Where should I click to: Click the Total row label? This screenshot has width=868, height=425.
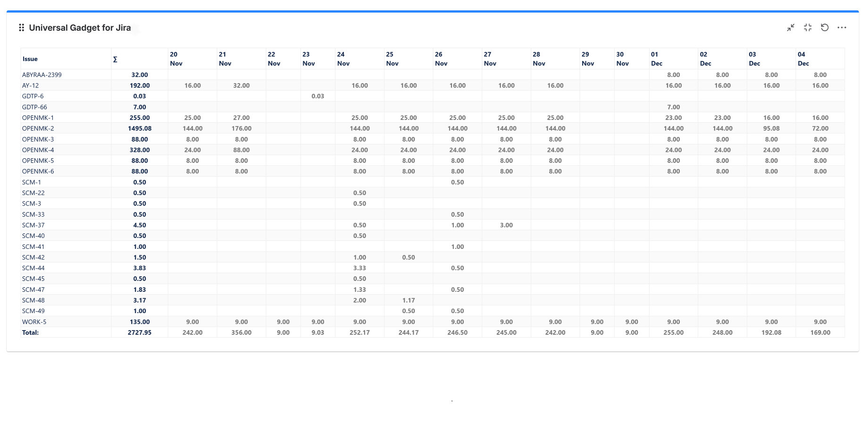(30, 332)
